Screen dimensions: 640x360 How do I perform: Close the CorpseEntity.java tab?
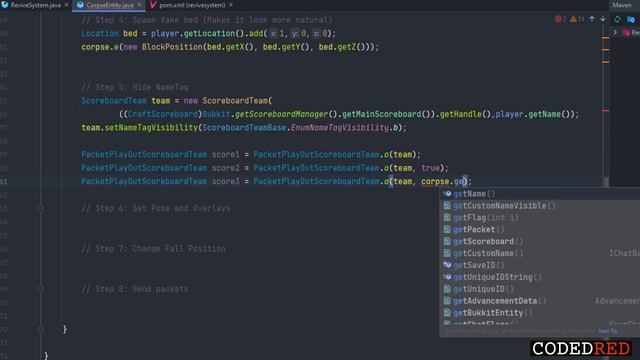coord(140,5)
